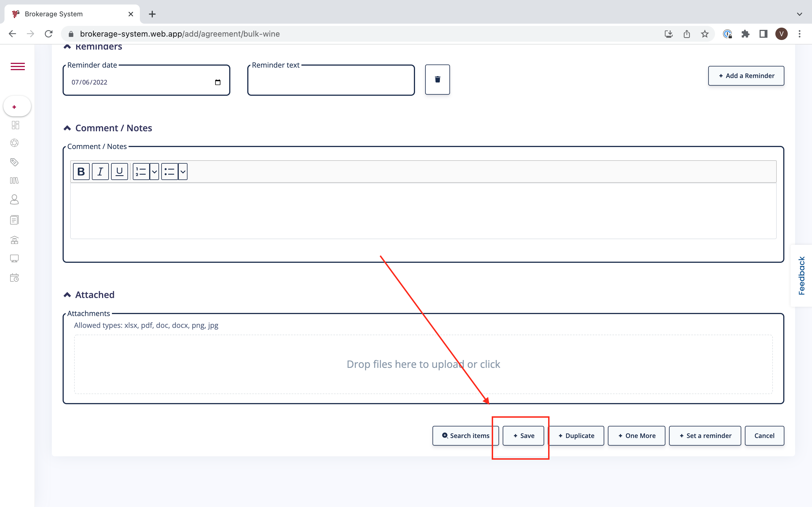
Task: Open the calendar clock sidebar icon
Action: click(14, 278)
